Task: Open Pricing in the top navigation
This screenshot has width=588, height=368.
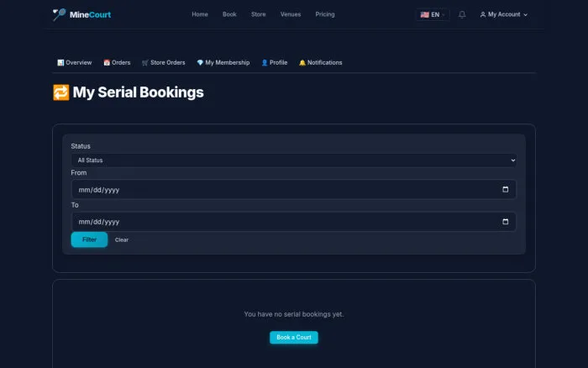Action: pyautogui.click(x=325, y=14)
